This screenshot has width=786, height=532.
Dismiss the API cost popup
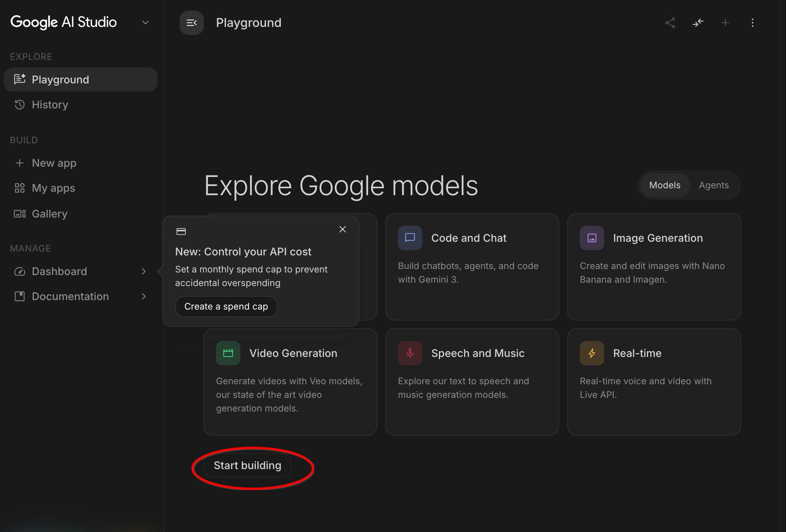[343, 229]
